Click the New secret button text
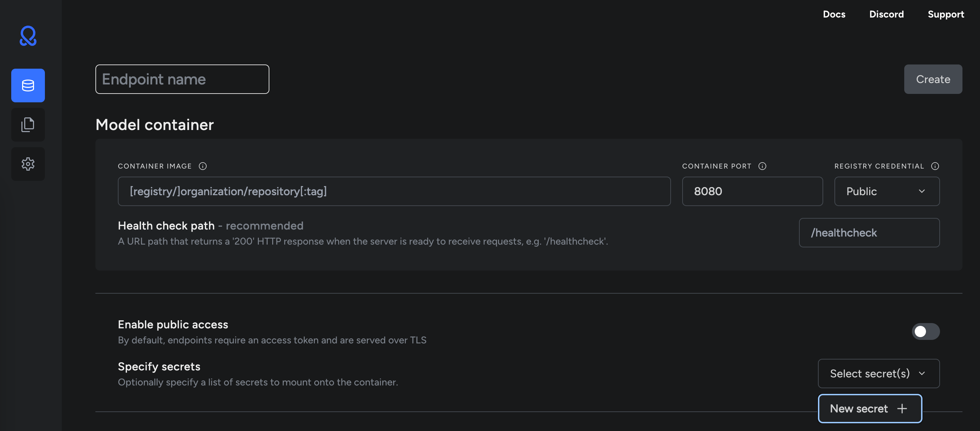Screen dimensions: 980x431 pyautogui.click(x=858, y=409)
